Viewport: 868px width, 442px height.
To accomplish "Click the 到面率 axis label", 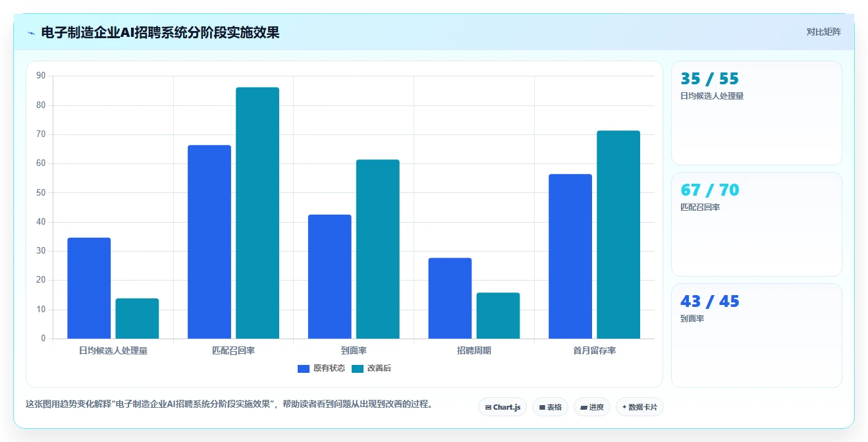I will coord(354,350).
